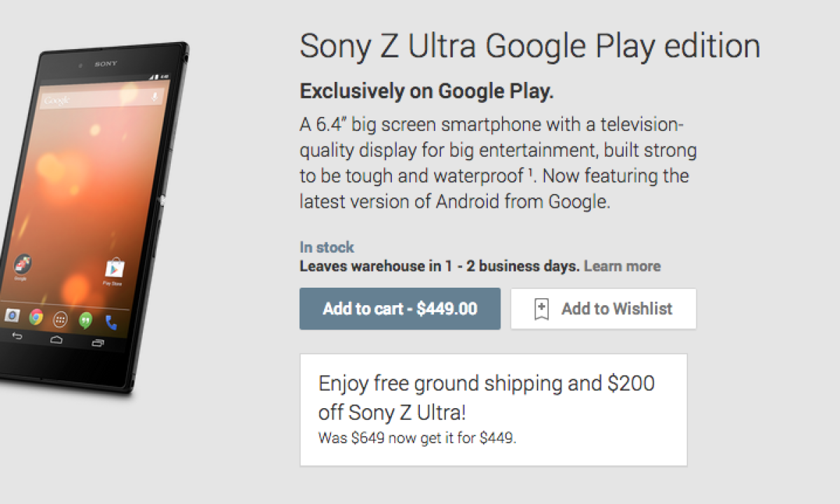Open the Learn more link
Screen dimensions: 840x504
(x=622, y=266)
